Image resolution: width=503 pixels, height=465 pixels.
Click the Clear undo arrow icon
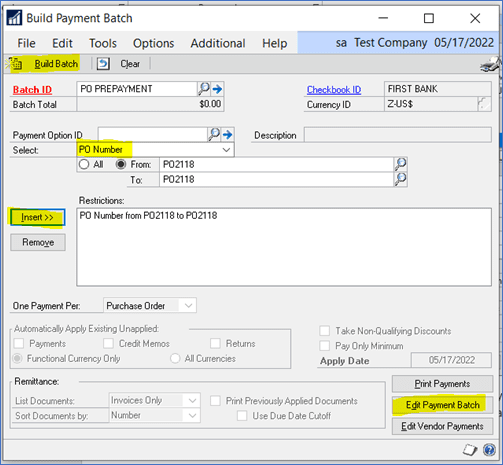coord(103,63)
